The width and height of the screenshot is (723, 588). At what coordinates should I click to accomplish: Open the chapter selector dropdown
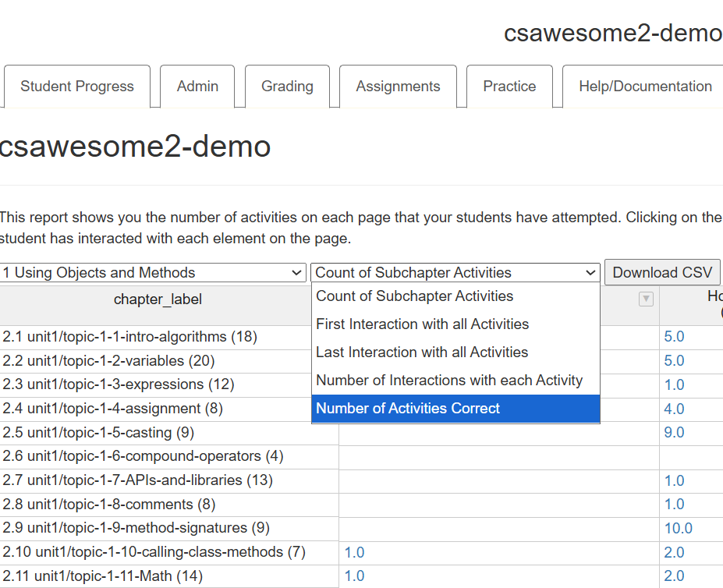pyautogui.click(x=153, y=273)
